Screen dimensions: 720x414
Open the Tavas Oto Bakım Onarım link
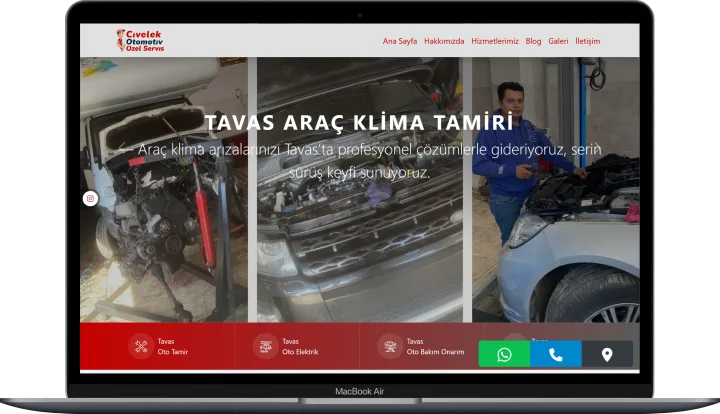pyautogui.click(x=435, y=347)
